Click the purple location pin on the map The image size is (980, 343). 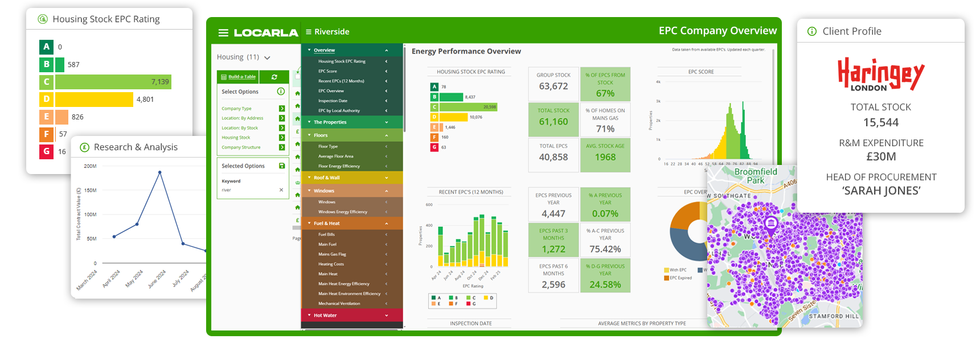(771, 225)
